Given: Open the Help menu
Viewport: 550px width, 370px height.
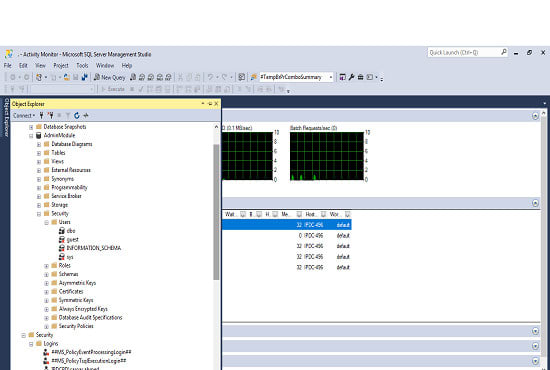Looking at the screenshot, I should [x=127, y=66].
